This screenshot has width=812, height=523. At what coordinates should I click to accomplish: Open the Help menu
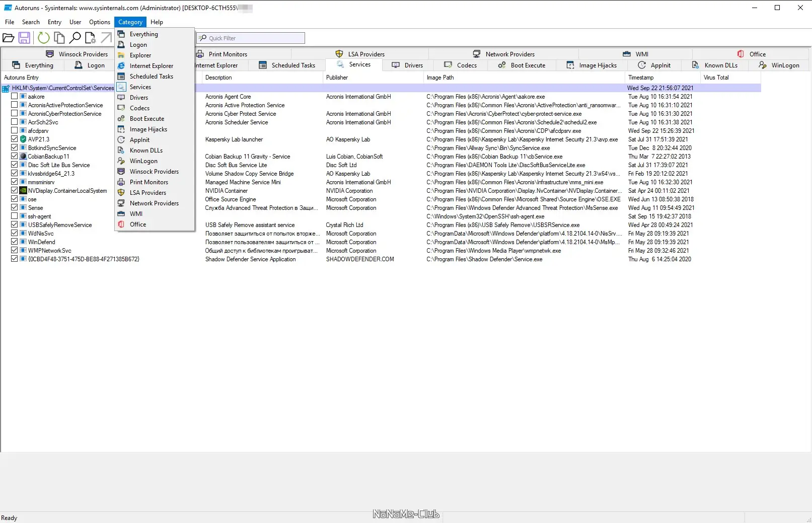pyautogui.click(x=157, y=22)
